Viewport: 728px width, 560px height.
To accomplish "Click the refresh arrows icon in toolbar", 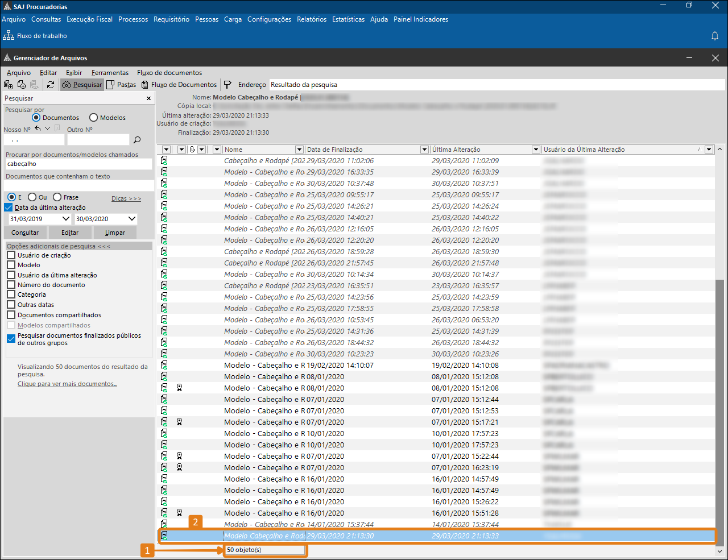I will click(x=51, y=85).
